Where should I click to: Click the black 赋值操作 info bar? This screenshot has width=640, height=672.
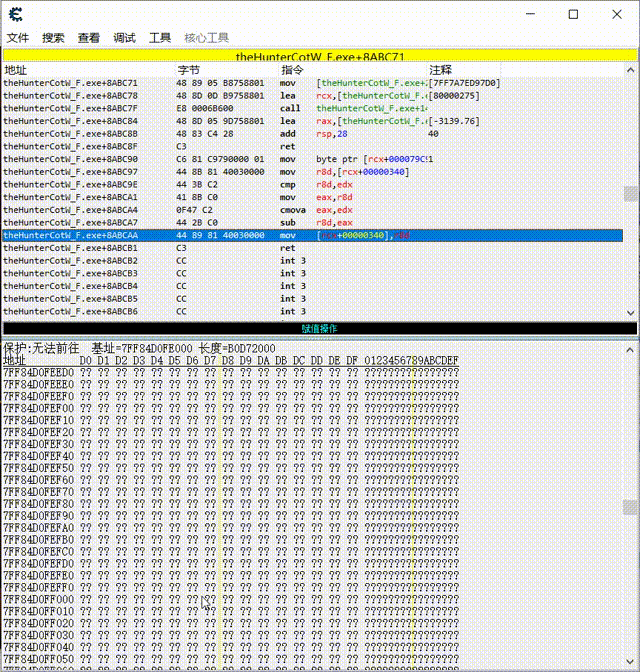320,328
